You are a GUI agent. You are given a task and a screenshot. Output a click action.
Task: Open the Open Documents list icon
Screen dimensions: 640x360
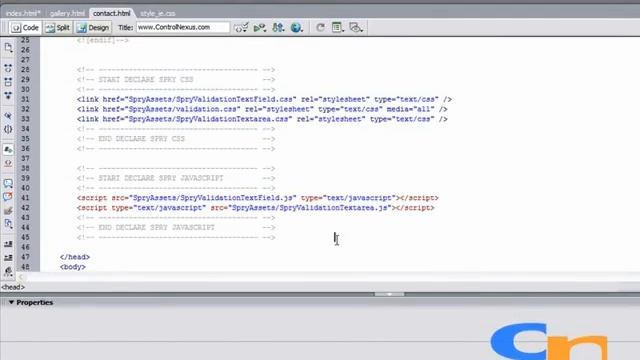8,48
